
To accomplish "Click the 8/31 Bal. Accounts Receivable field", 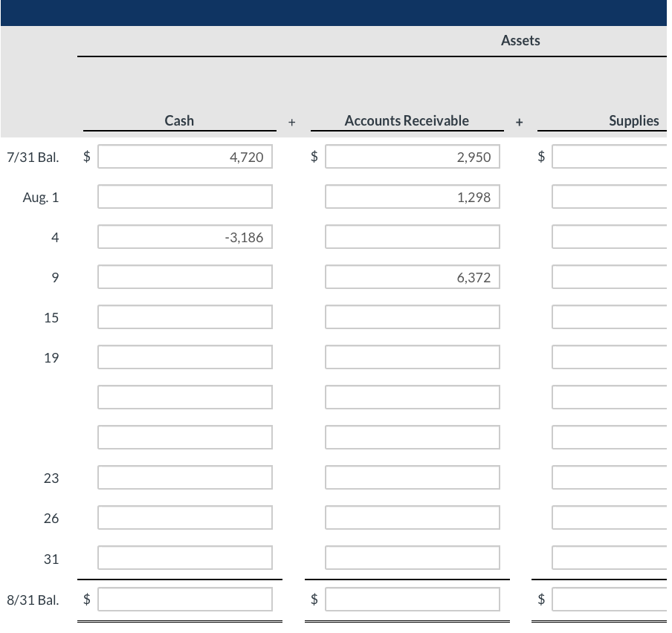I will click(x=412, y=598).
